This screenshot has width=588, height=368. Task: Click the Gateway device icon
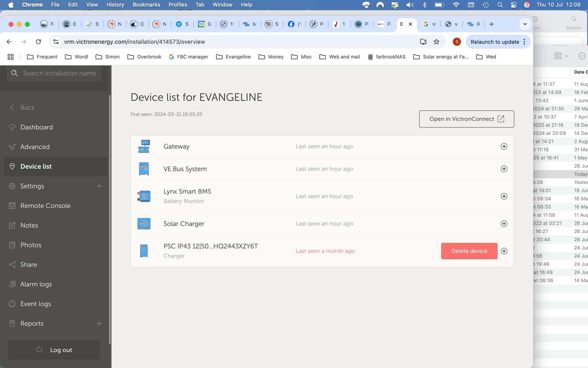pos(144,146)
